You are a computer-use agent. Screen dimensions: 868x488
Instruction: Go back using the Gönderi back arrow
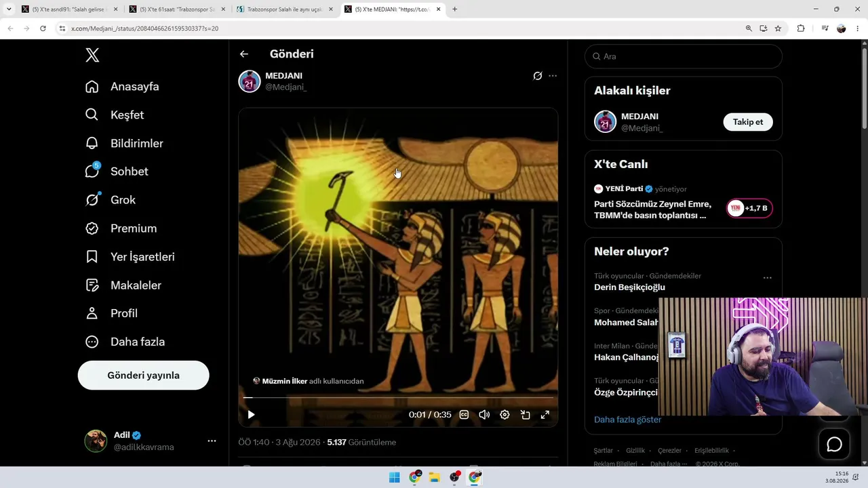click(x=244, y=54)
